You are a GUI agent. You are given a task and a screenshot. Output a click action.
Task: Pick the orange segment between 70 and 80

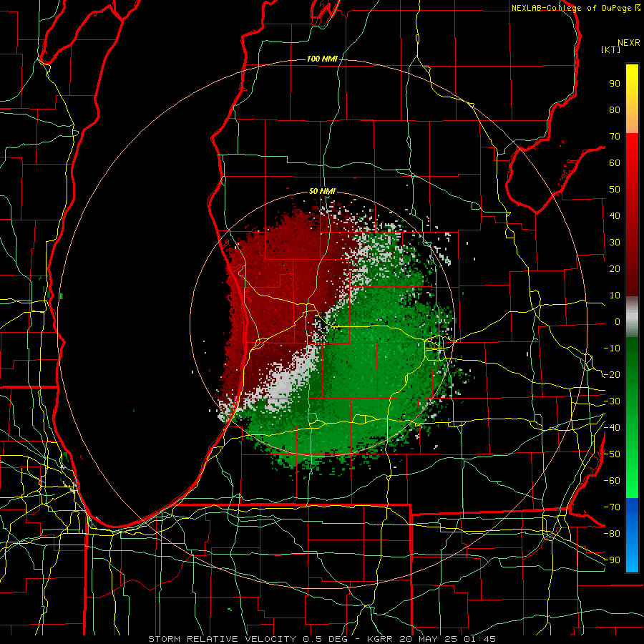click(x=632, y=120)
